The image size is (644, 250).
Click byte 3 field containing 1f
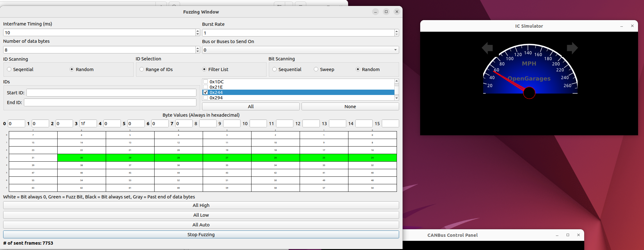coord(88,123)
